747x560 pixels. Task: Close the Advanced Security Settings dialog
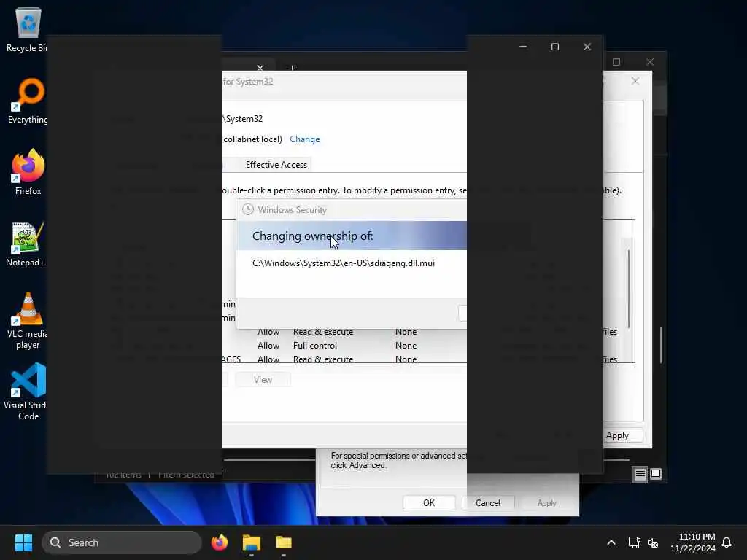[x=635, y=81]
